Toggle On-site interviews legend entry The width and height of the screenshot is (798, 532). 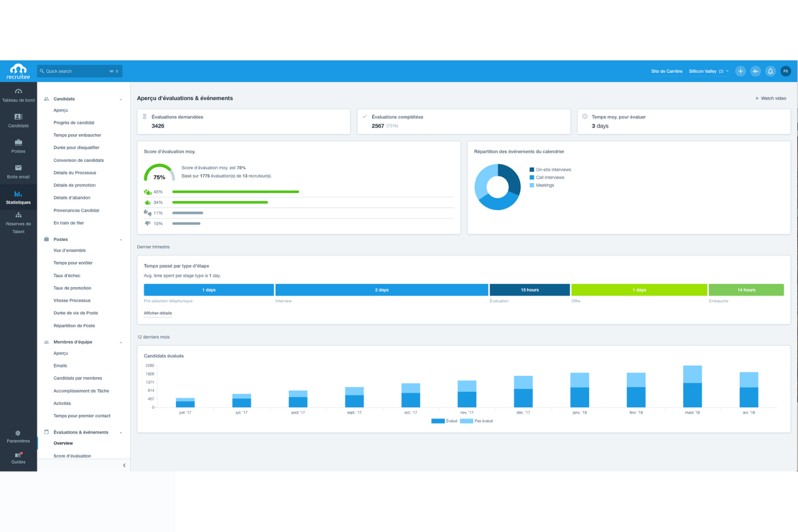pos(550,170)
